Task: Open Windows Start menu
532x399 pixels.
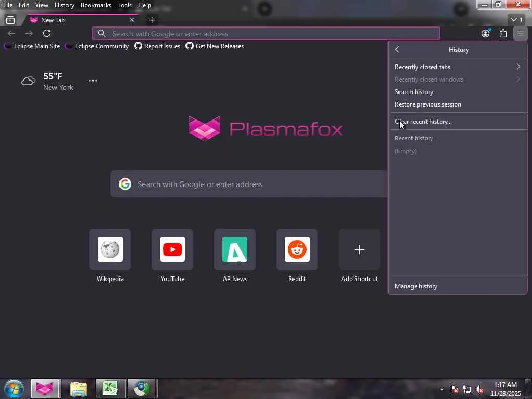Action: point(14,389)
